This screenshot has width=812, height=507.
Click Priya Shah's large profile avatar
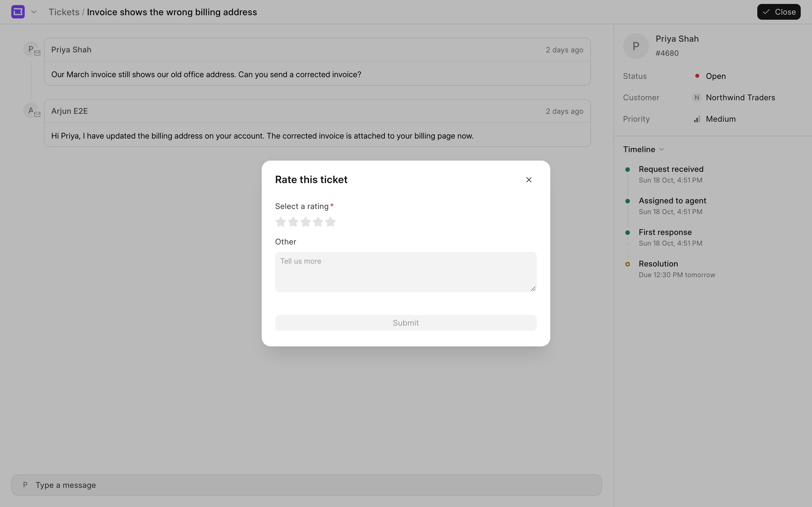636,46
